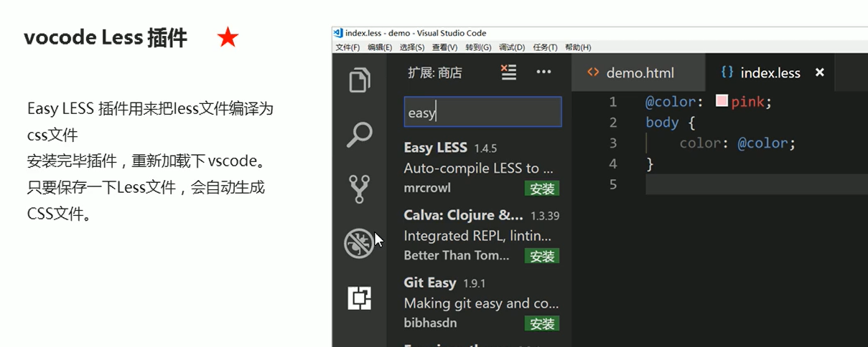Click the Integrated REPL description text
The height and width of the screenshot is (347, 868).
477,236
